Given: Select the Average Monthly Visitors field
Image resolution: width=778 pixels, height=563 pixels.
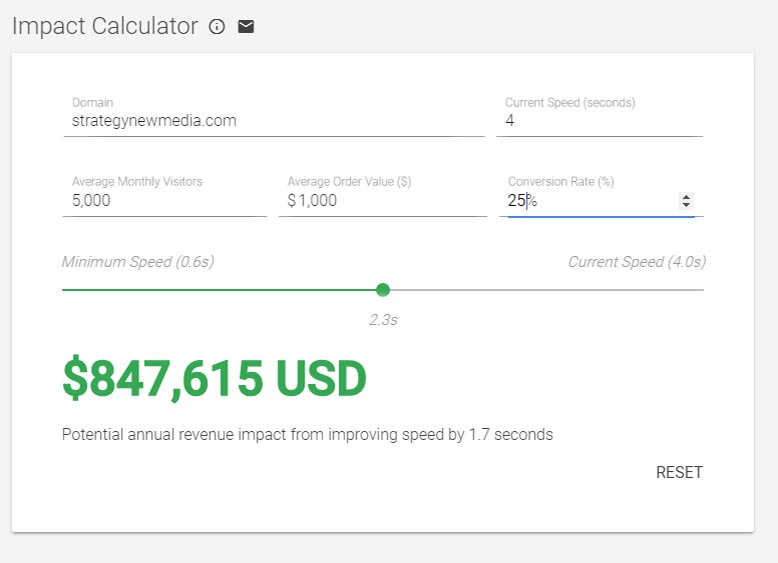Looking at the screenshot, I should pos(164,201).
